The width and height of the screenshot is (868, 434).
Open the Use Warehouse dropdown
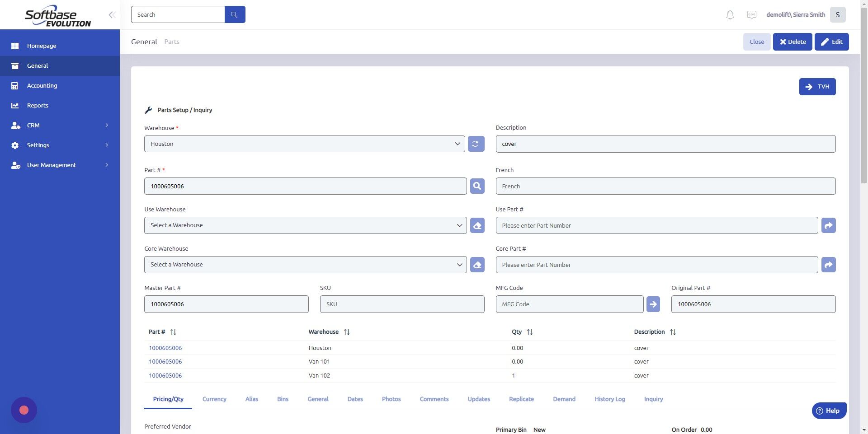(x=304, y=225)
